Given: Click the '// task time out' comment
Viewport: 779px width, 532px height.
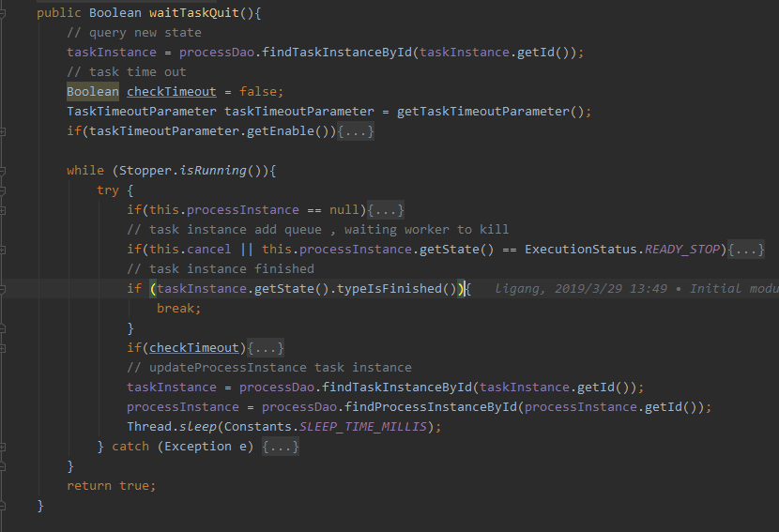Looking at the screenshot, I should pos(127,72).
